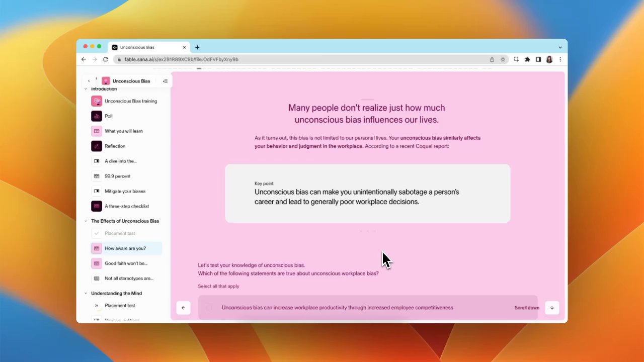Collapse the Introduction section
This screenshot has height=362, width=644.
(x=86, y=89)
